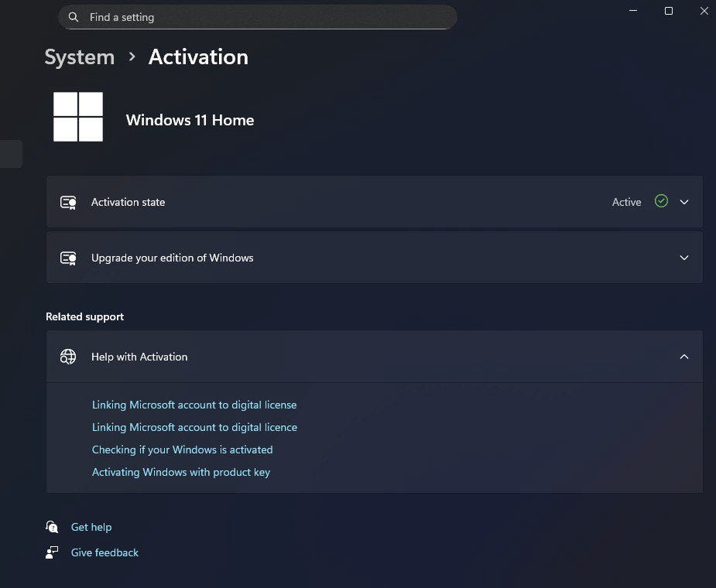Open the Get help link
716x588 pixels.
91,528
